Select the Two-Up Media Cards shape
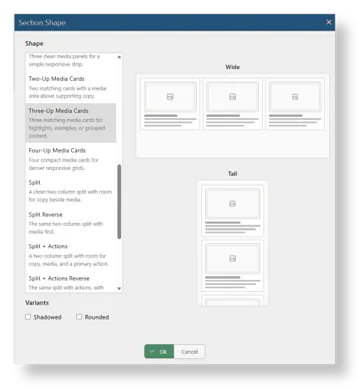This screenshot has height=389, width=360. tap(71, 87)
